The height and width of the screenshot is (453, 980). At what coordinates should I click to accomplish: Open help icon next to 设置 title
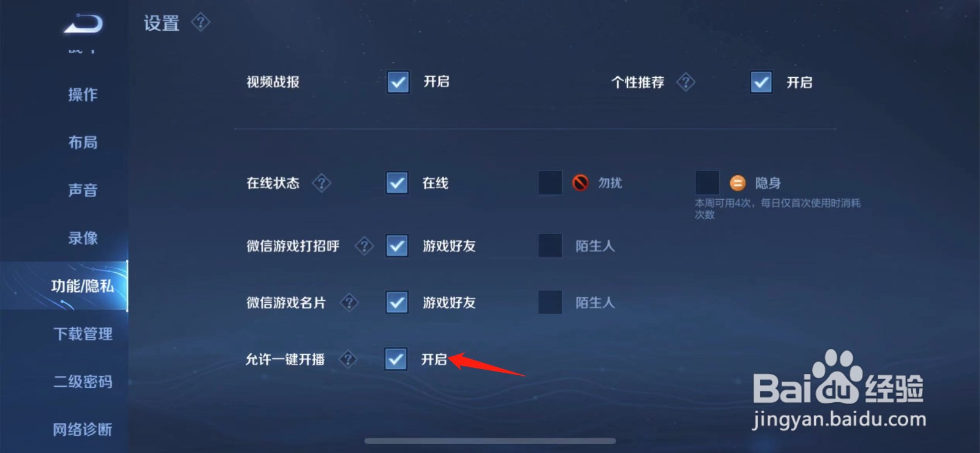click(x=200, y=23)
